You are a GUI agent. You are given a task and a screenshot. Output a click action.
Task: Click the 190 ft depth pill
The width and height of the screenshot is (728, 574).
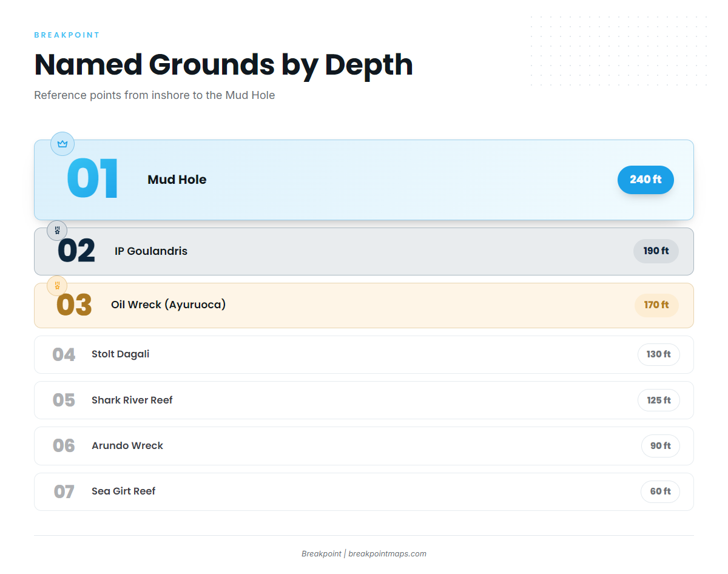pyautogui.click(x=656, y=251)
